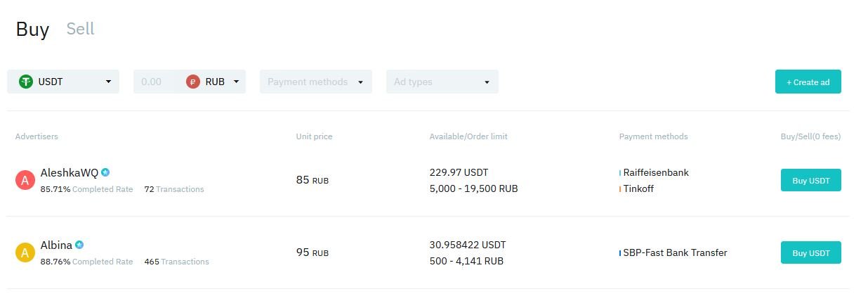Click the red RUB ruble currency icon
Viewport: 868px width, 301px height.
click(193, 82)
